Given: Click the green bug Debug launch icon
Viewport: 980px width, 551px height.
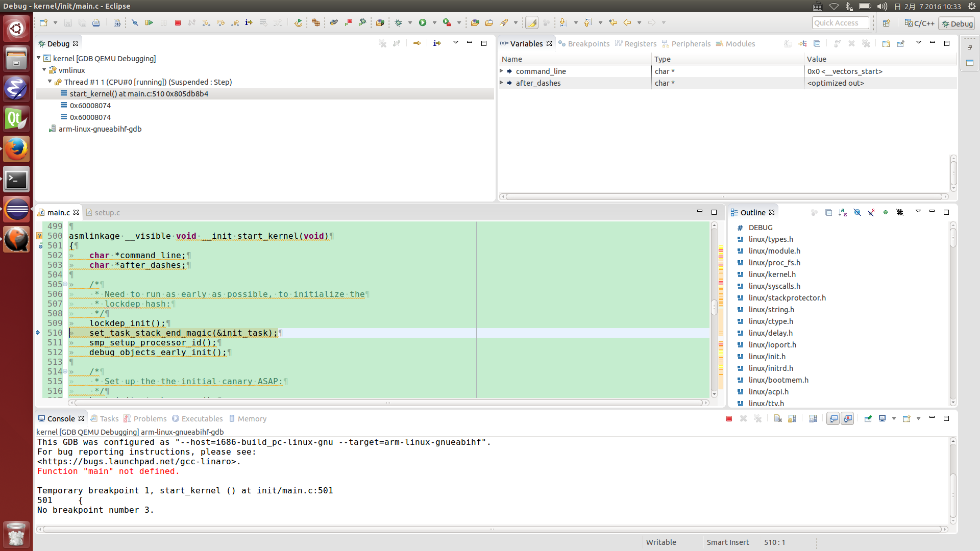Looking at the screenshot, I should click(x=399, y=22).
